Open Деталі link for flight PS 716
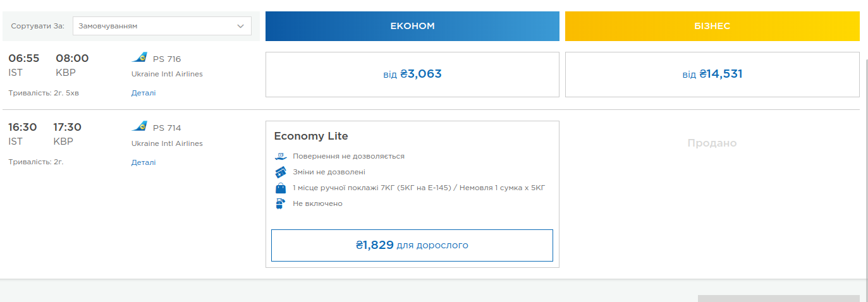 point(144,93)
